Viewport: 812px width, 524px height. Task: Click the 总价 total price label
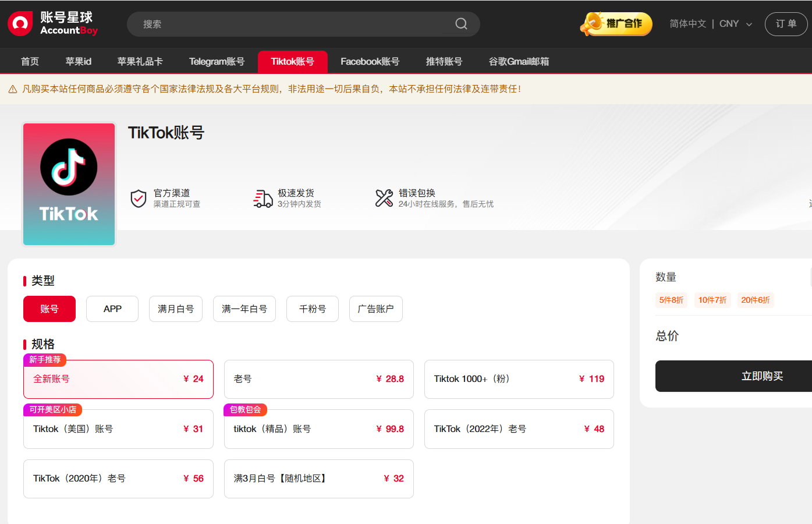coord(667,336)
